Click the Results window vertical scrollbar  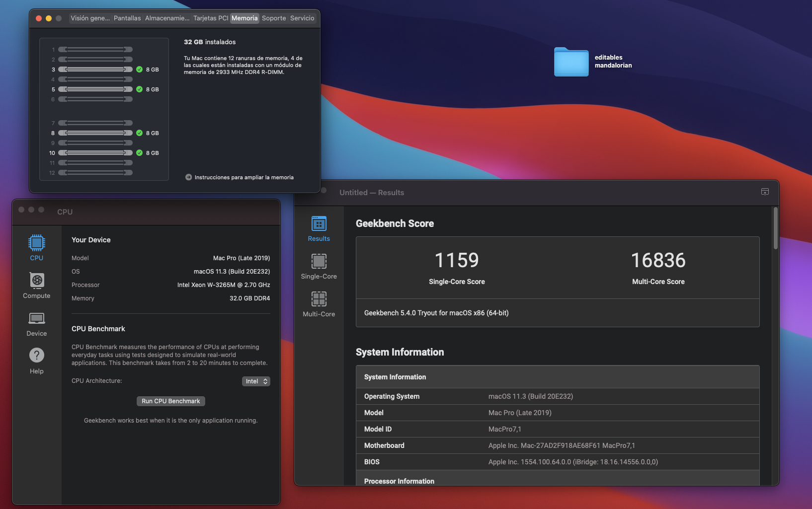point(775,228)
